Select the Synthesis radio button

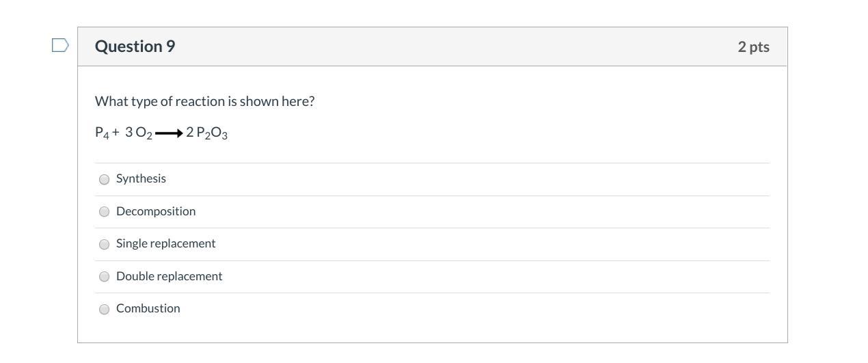pyautogui.click(x=105, y=180)
